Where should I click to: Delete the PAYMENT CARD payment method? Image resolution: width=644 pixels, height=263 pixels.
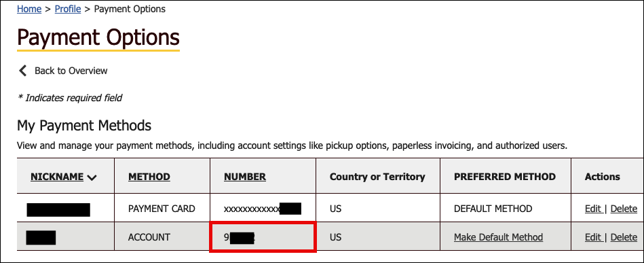click(624, 209)
